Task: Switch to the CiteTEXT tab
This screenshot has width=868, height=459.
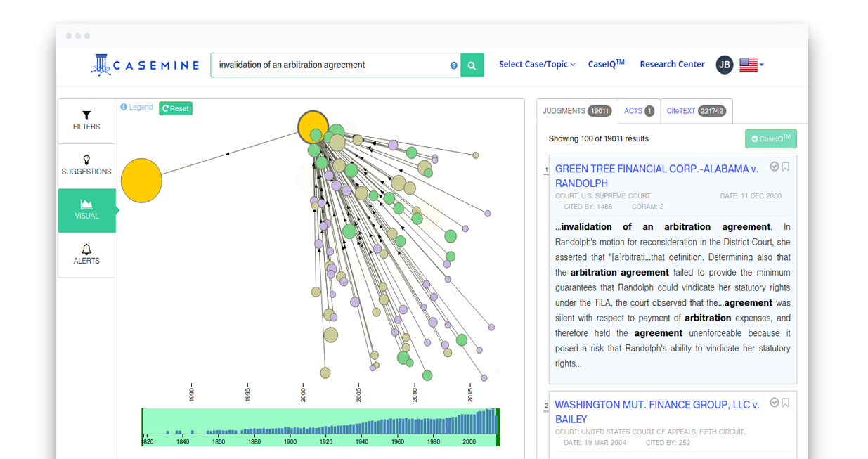Action: [x=696, y=111]
